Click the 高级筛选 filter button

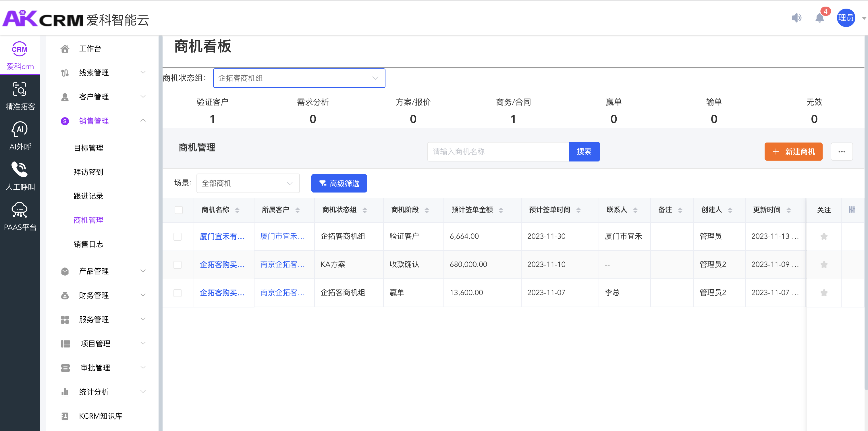(x=339, y=183)
